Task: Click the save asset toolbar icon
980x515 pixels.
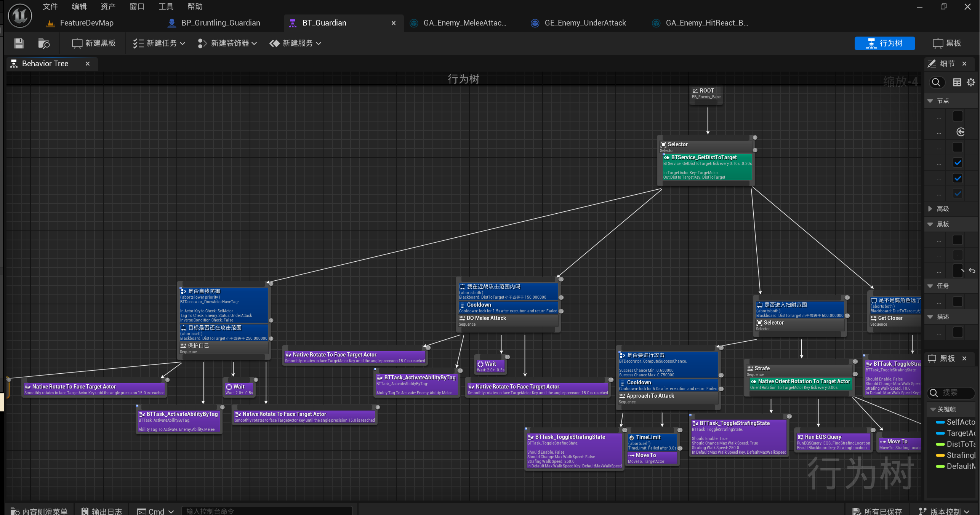Action: 19,43
